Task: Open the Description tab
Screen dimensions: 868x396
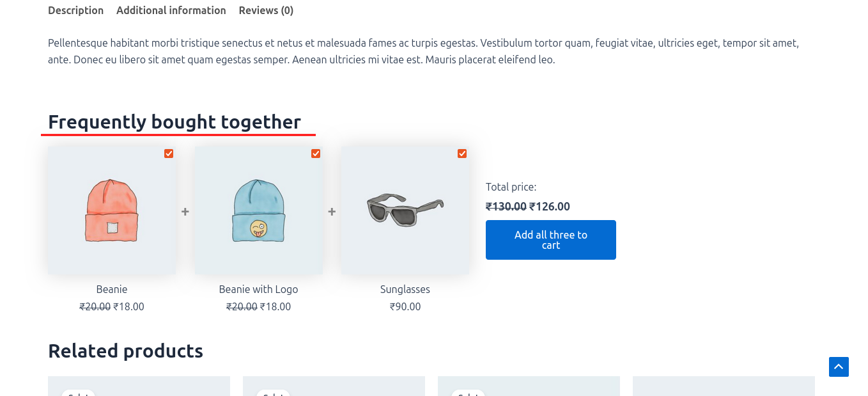Action: [x=75, y=10]
